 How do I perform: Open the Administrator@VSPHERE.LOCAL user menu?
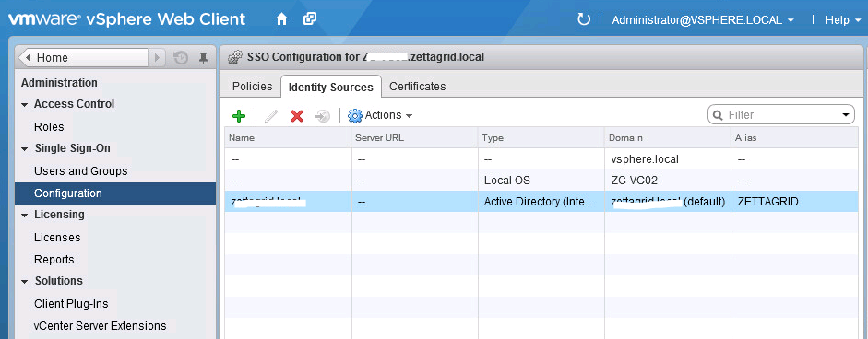703,20
